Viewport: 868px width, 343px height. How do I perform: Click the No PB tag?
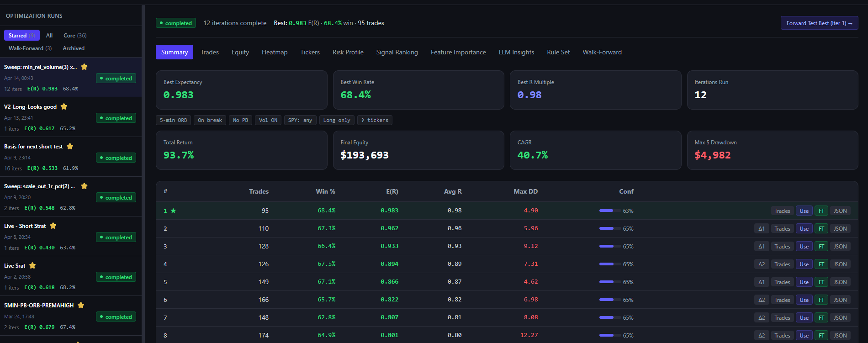pos(240,120)
